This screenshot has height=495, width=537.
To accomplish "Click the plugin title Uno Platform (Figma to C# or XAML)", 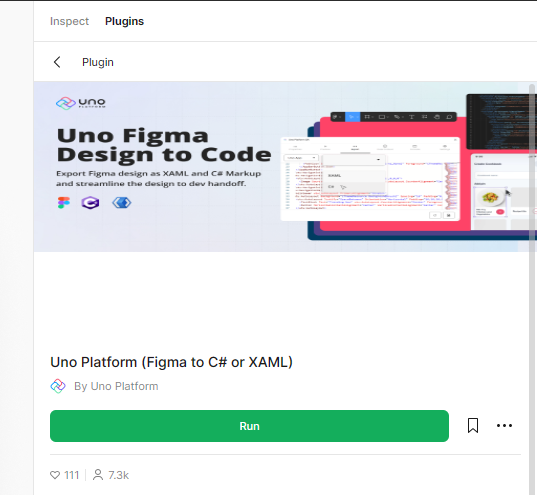I will click(172, 362).
